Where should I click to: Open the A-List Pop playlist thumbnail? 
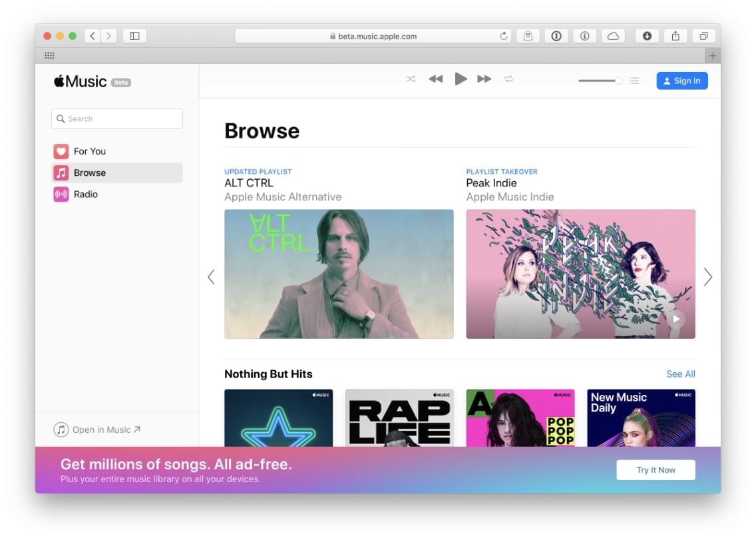[x=520, y=418]
